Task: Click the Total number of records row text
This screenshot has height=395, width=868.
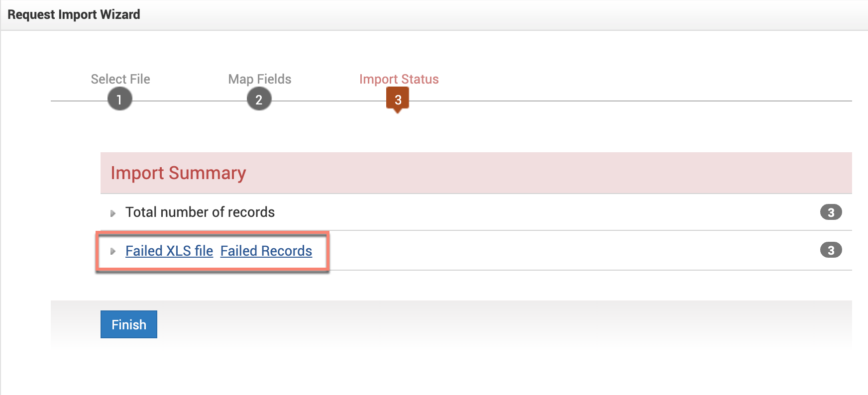Action: click(x=200, y=212)
